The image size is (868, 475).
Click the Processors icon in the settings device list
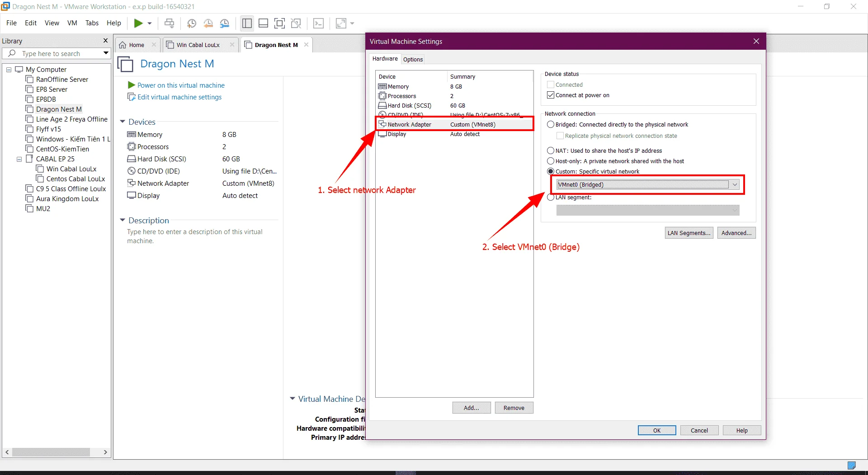pyautogui.click(x=382, y=96)
